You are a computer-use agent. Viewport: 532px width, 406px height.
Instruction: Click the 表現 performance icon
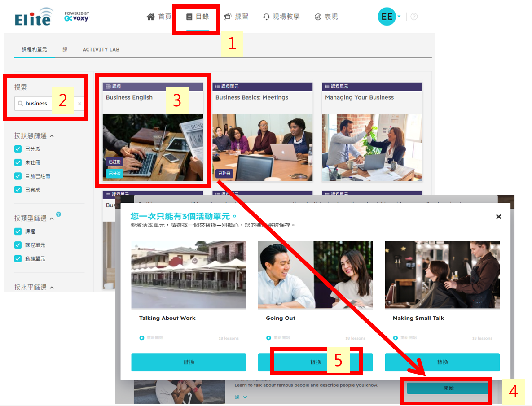click(x=319, y=17)
